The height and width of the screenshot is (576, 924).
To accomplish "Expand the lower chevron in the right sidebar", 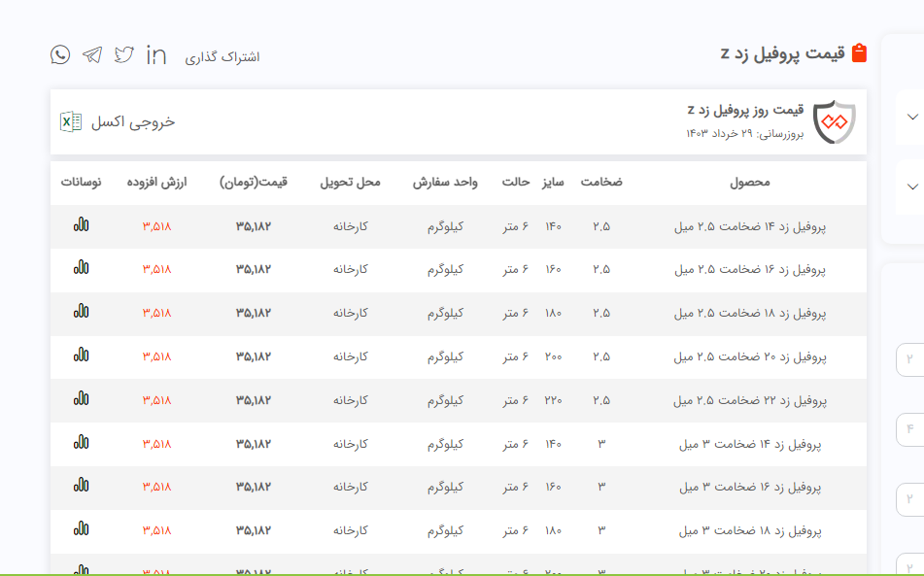I will [x=911, y=186].
